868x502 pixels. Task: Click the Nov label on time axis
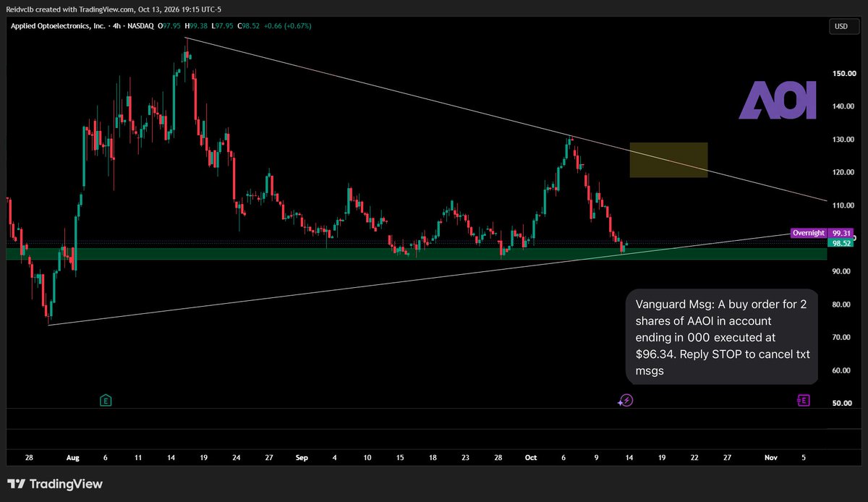click(771, 458)
